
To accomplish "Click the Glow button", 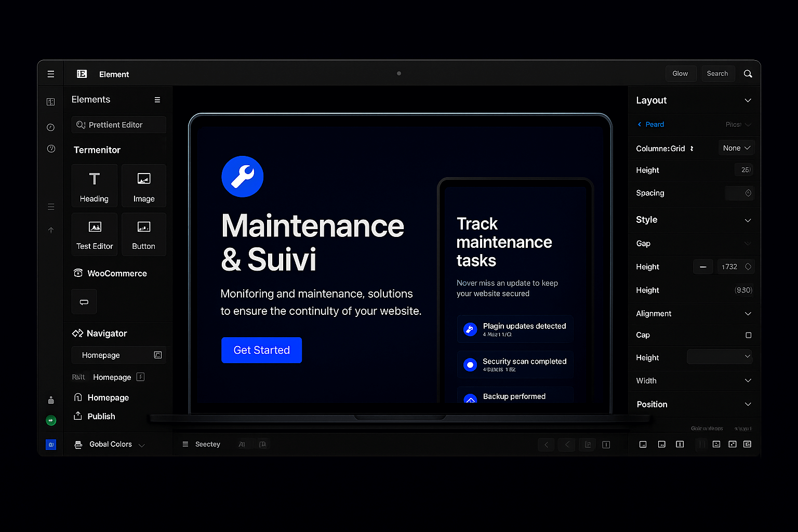I will click(680, 74).
